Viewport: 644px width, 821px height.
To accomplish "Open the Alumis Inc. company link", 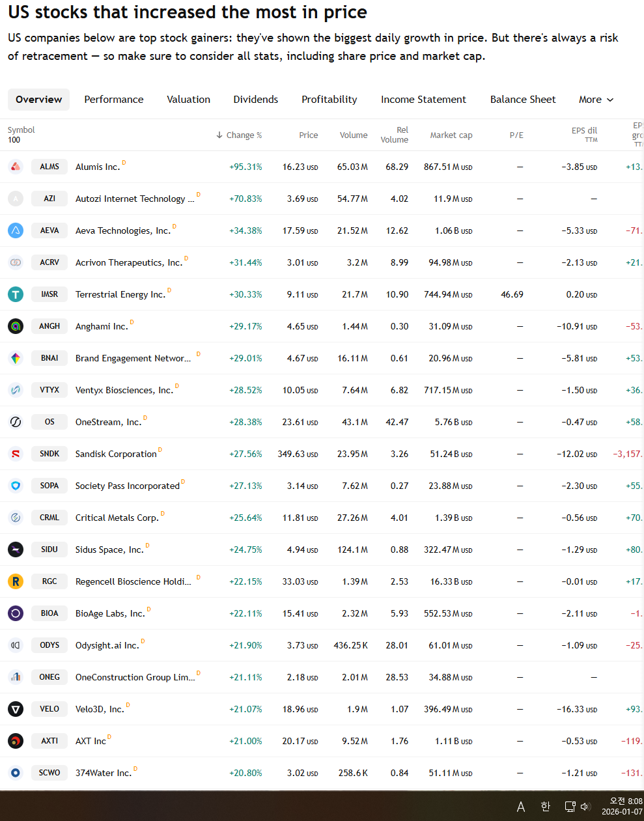I will (x=98, y=167).
